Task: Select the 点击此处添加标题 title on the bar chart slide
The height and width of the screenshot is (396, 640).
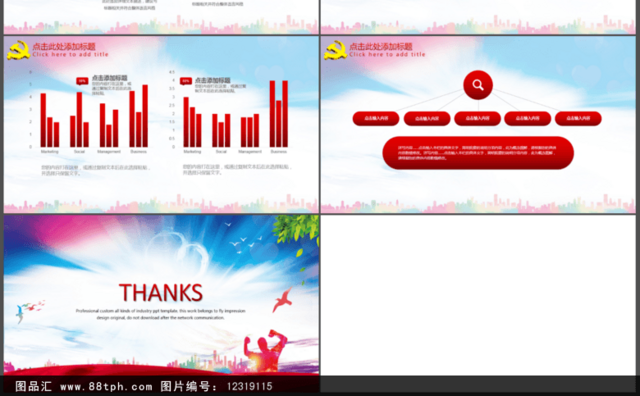Action: tap(64, 47)
